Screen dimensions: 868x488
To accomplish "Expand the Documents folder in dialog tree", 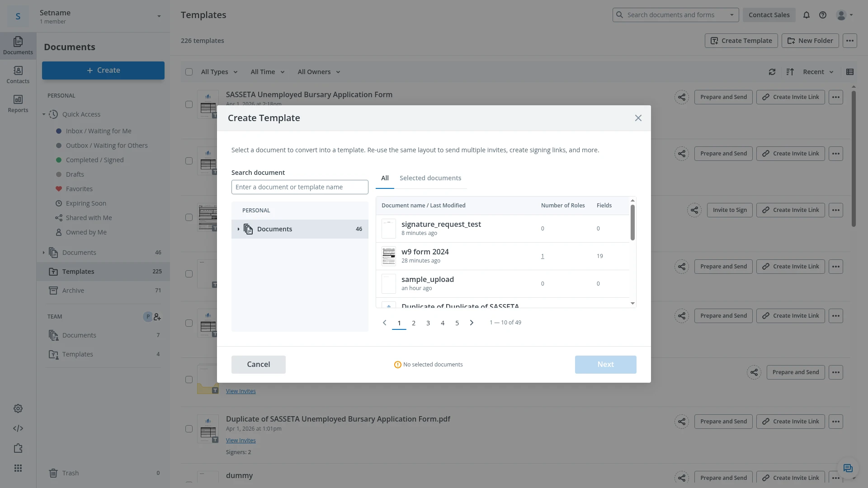I will (x=238, y=229).
